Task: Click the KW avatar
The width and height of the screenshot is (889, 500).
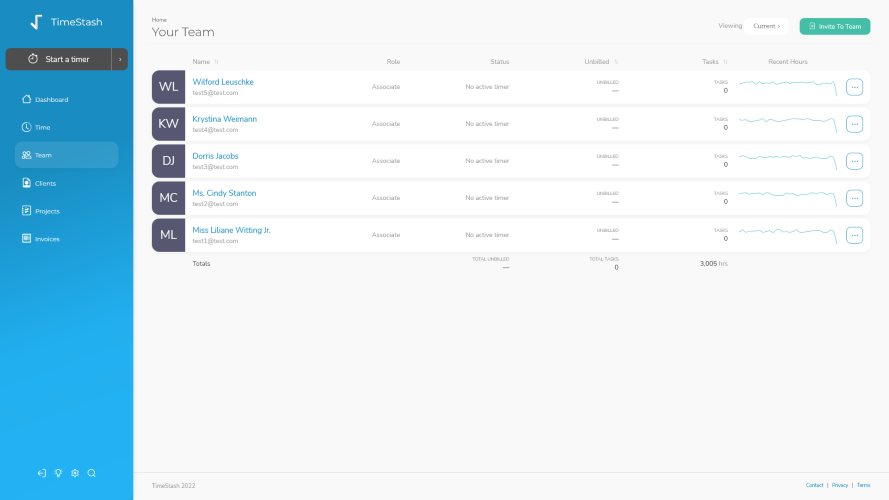Action: coord(168,124)
